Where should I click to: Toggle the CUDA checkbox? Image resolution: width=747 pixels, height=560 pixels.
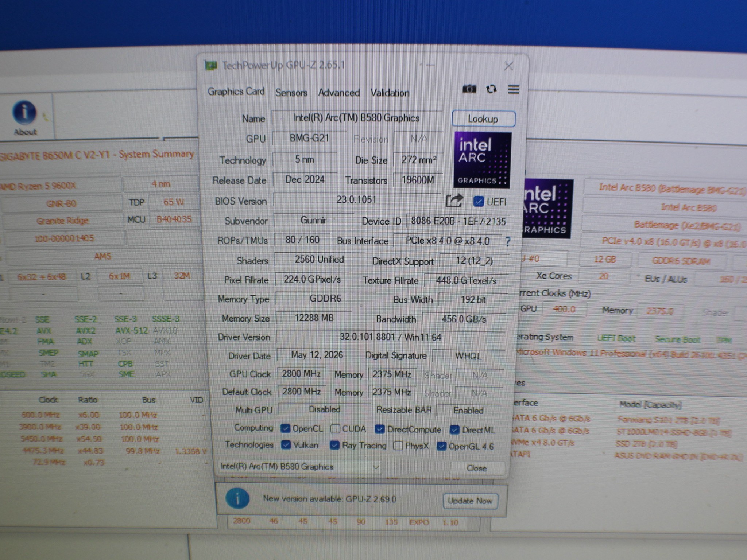click(x=335, y=429)
